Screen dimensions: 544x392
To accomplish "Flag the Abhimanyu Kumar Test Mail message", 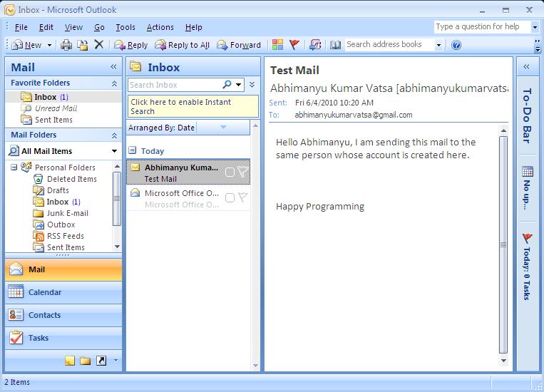I will [242, 171].
